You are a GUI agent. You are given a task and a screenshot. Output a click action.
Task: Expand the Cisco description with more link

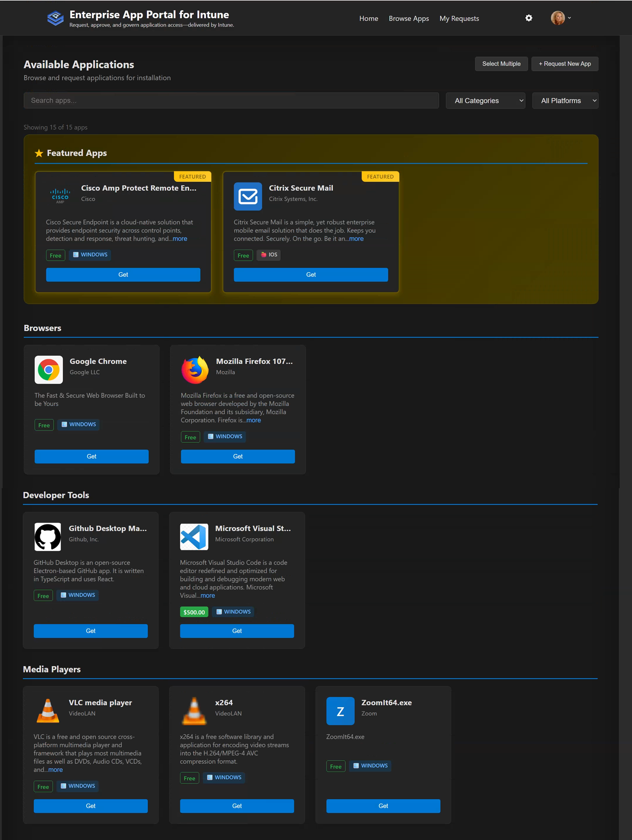(x=180, y=239)
